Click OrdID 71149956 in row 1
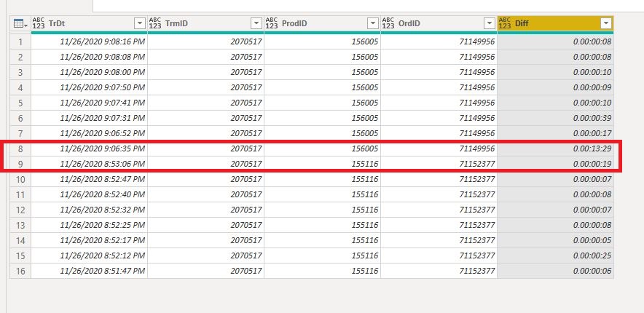644x313 pixels. (x=439, y=41)
